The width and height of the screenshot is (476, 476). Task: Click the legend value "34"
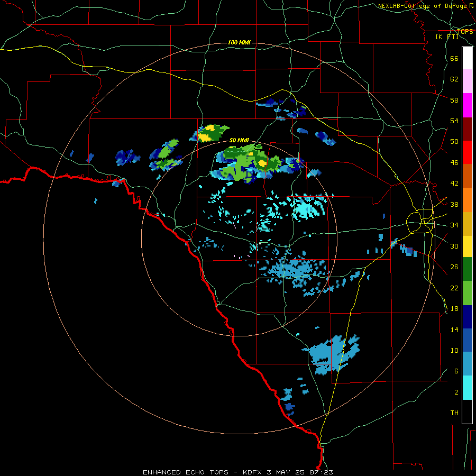click(454, 225)
